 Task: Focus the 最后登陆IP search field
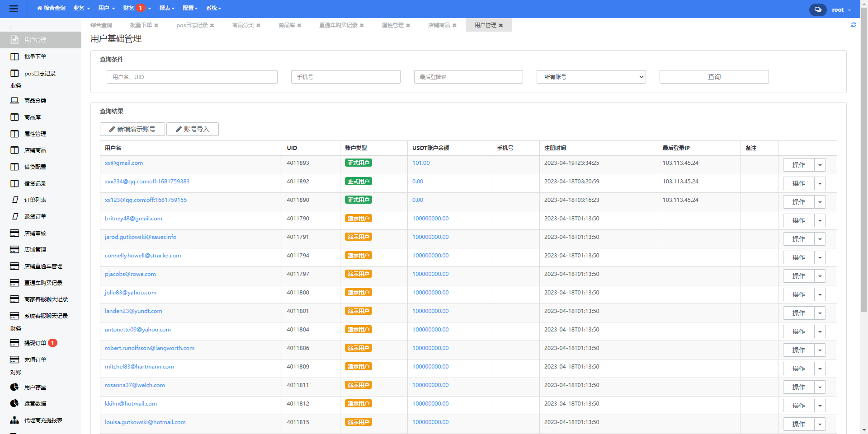pos(468,77)
